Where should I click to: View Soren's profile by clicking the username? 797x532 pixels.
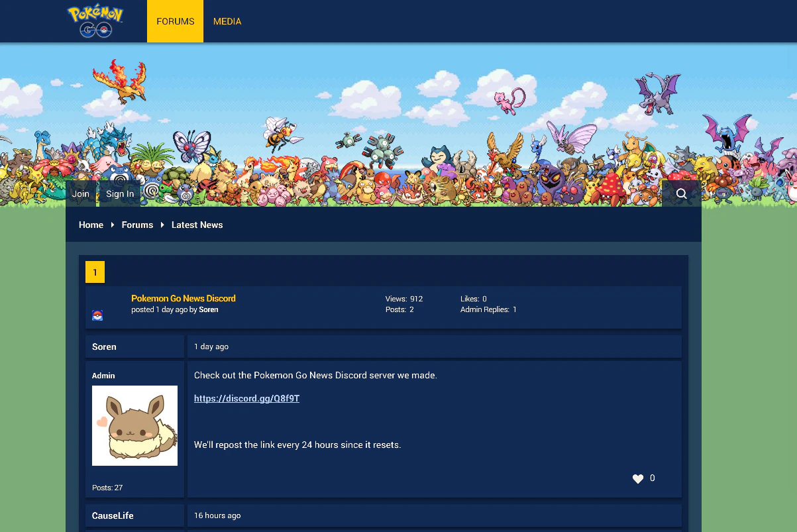coord(104,346)
